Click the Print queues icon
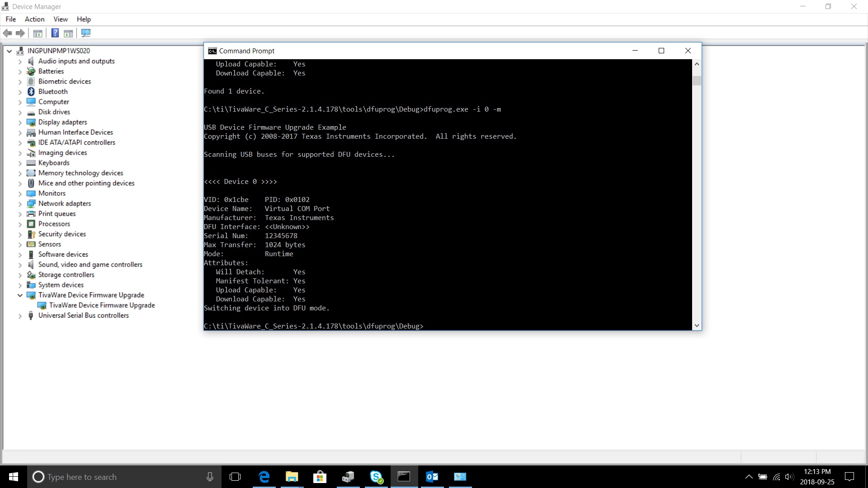 (x=31, y=214)
